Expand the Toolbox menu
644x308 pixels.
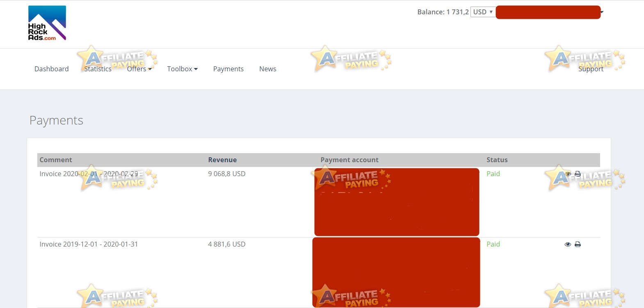click(183, 69)
